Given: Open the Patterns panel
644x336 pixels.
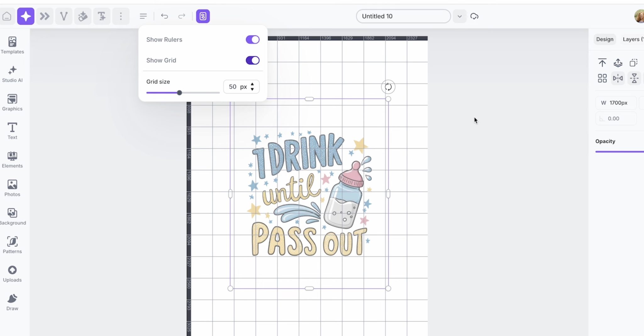Looking at the screenshot, I should click(12, 245).
